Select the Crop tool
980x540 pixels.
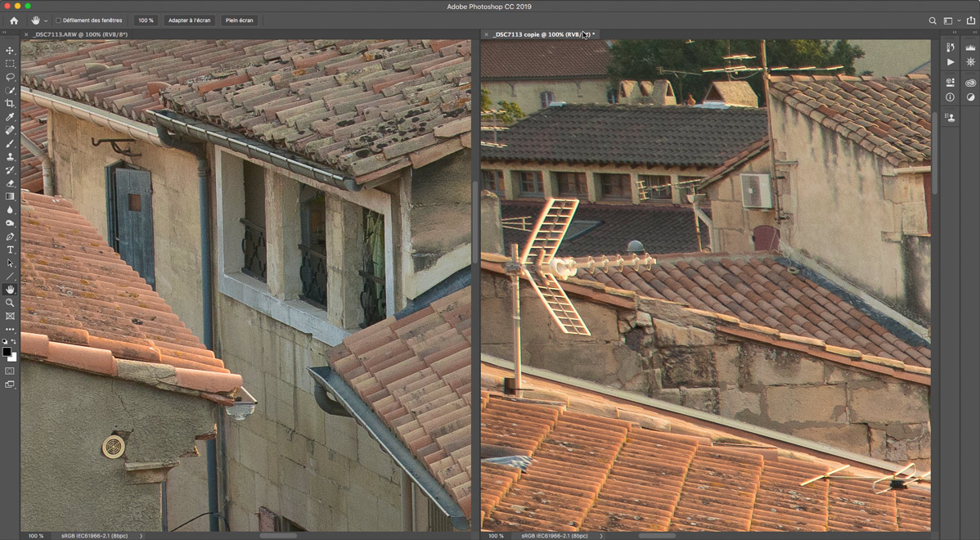pos(10,104)
